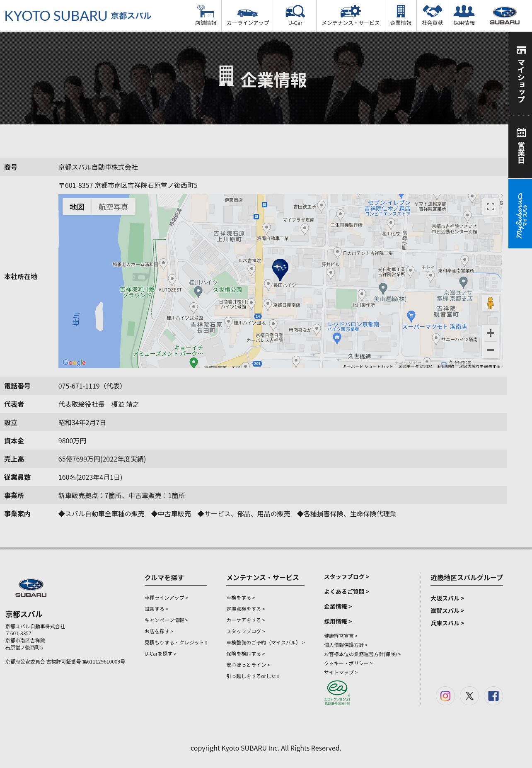Screen dimensions: 532x768
Task: Open 滋賀スバル group link
Action: pyautogui.click(x=447, y=610)
